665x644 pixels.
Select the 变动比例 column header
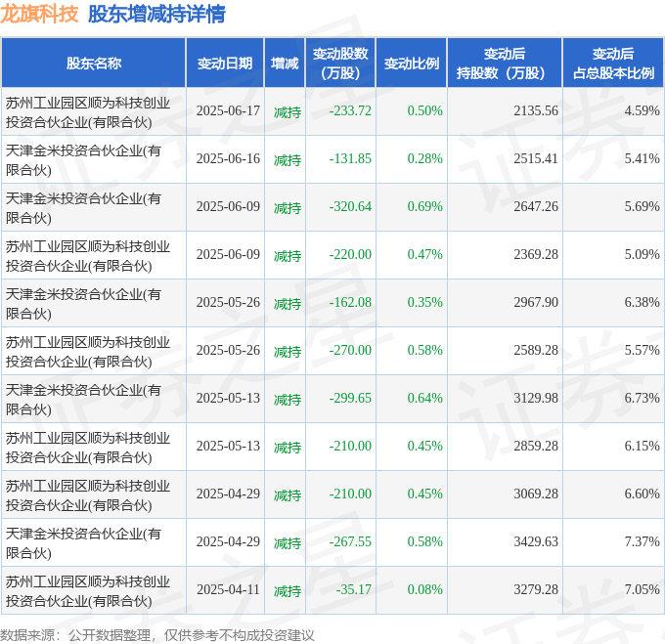tap(412, 64)
